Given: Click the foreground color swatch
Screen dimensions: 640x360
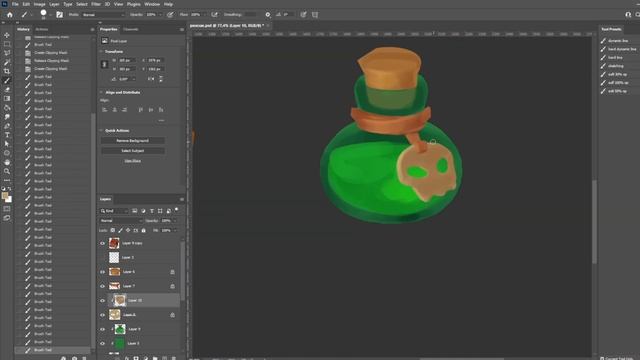Looking at the screenshot, I should 5,196.
